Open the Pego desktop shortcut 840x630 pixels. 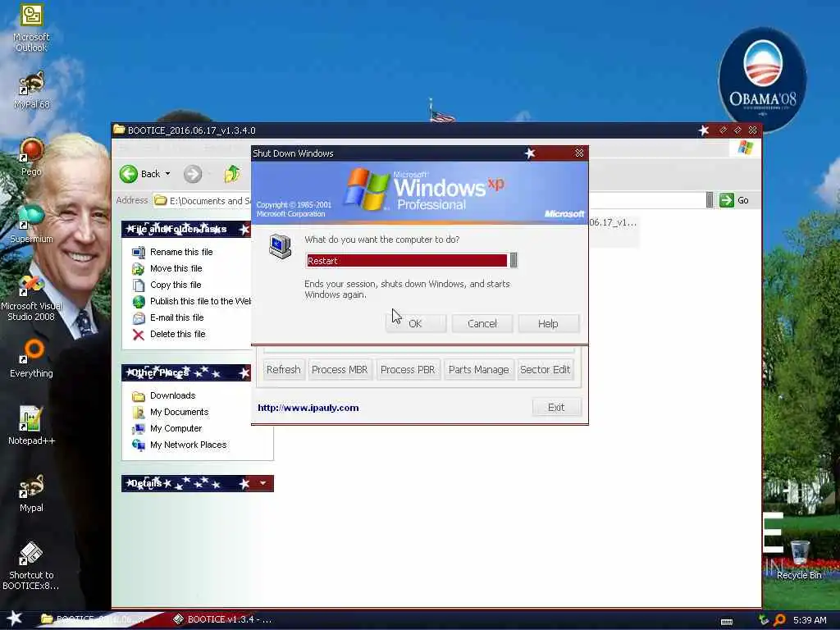(31, 157)
